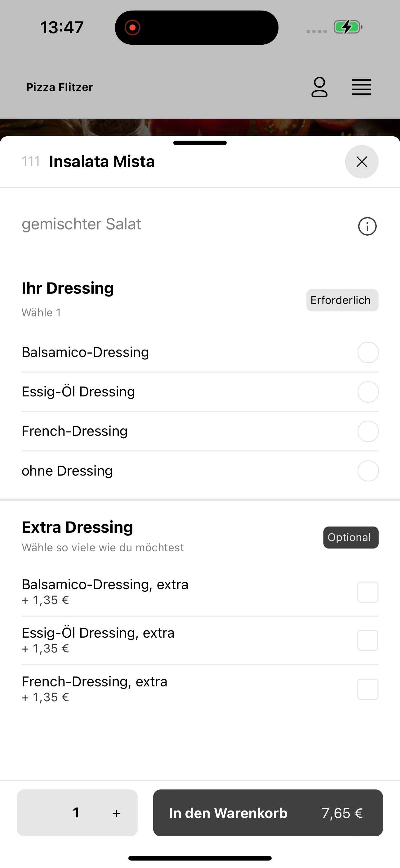
Task: Tap the Pizza Flitzer title
Action: [x=60, y=87]
